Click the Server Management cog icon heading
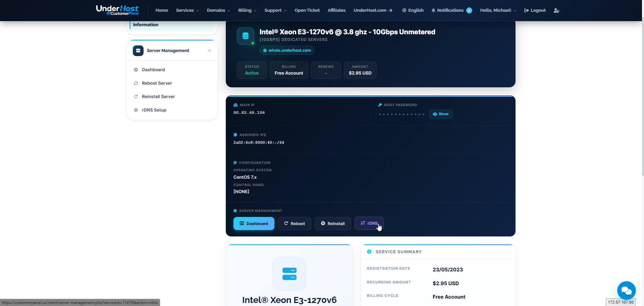 (x=235, y=211)
